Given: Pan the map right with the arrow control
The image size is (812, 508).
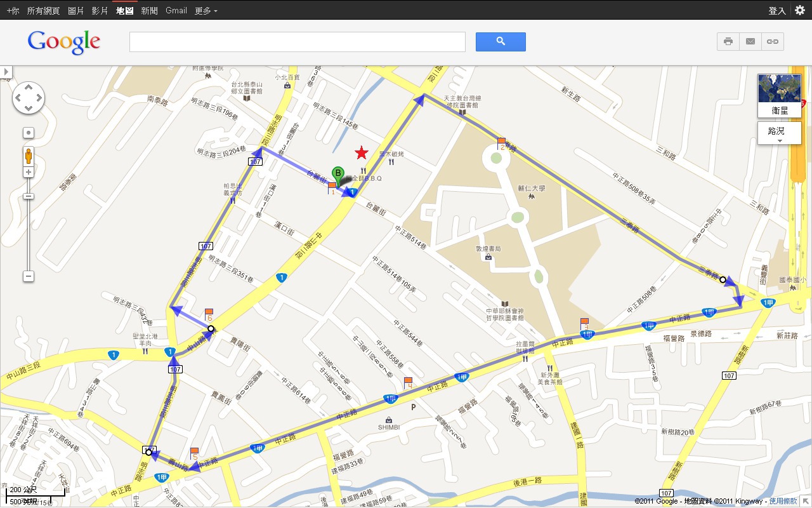Looking at the screenshot, I should pyautogui.click(x=39, y=98).
